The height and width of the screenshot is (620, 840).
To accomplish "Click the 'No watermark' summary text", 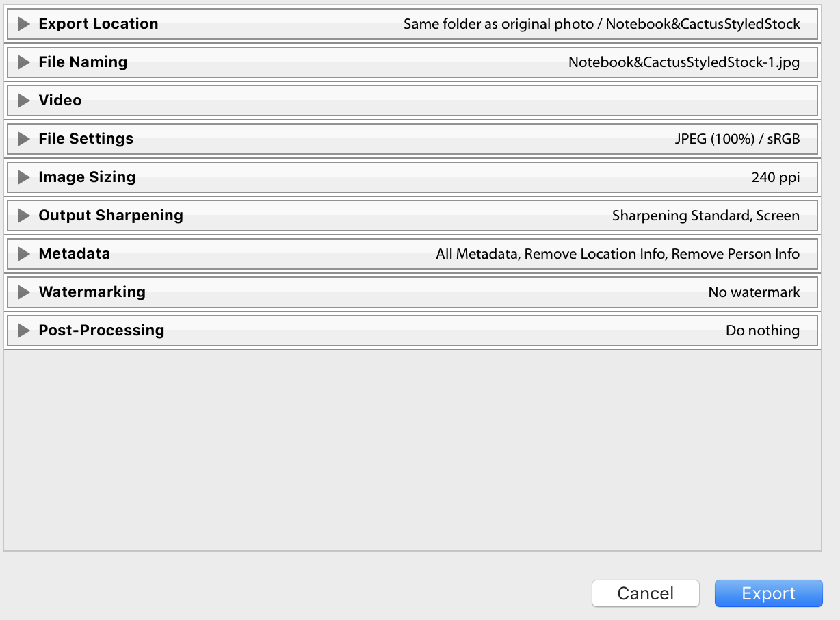I will click(755, 292).
